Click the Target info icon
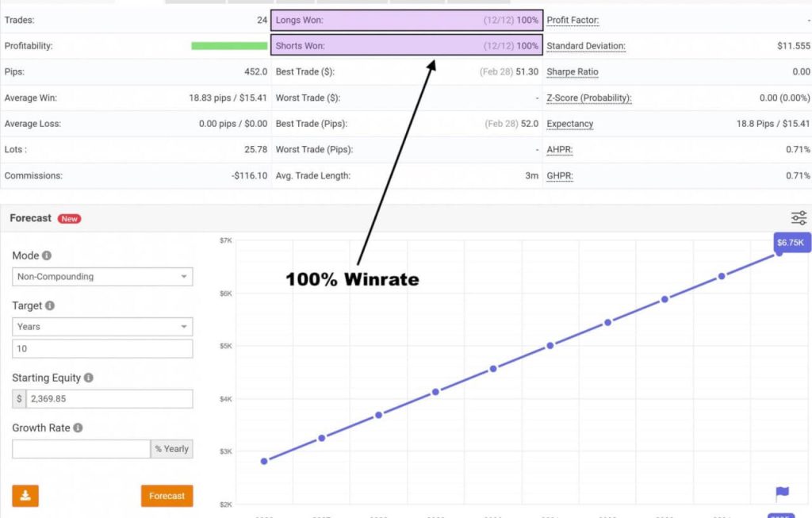The width and height of the screenshot is (812, 518). click(50, 306)
